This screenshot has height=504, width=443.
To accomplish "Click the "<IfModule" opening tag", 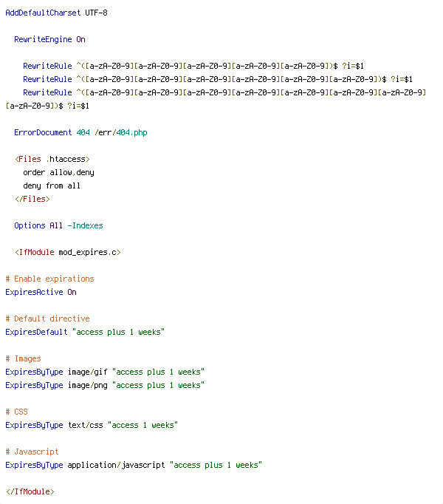I will click(35, 252).
